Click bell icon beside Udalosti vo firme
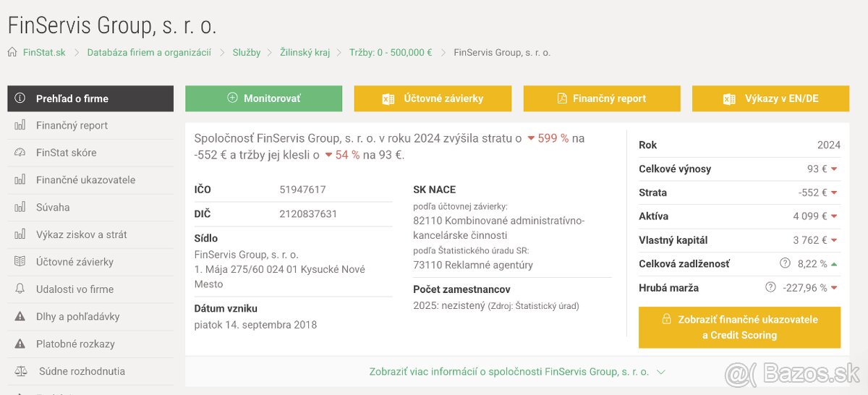The height and width of the screenshot is (395, 868). 20,289
